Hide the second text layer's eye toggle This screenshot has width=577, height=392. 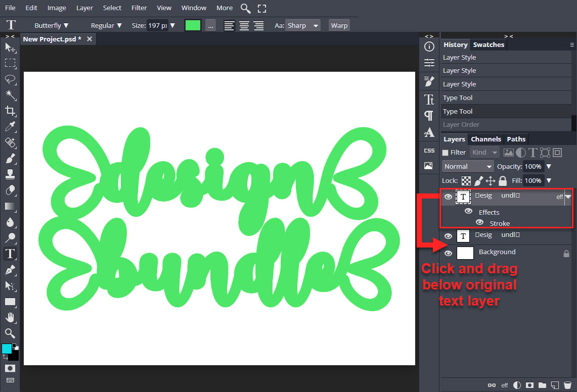448,236
